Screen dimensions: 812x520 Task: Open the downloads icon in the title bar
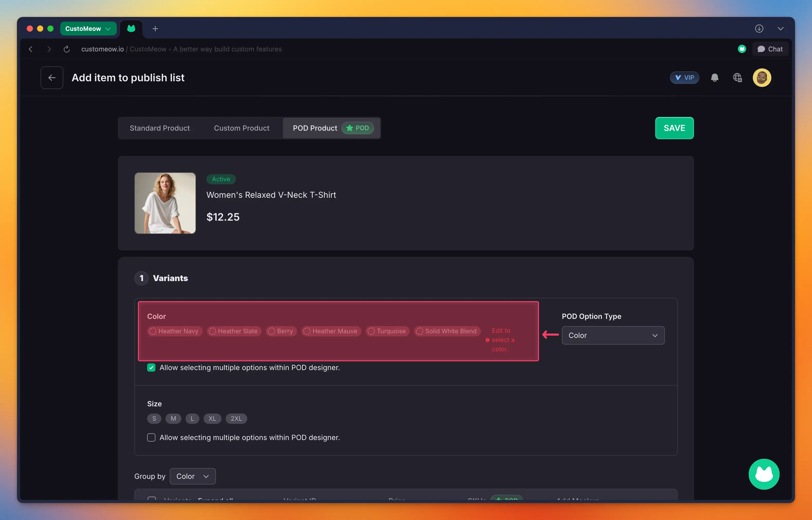pos(759,29)
